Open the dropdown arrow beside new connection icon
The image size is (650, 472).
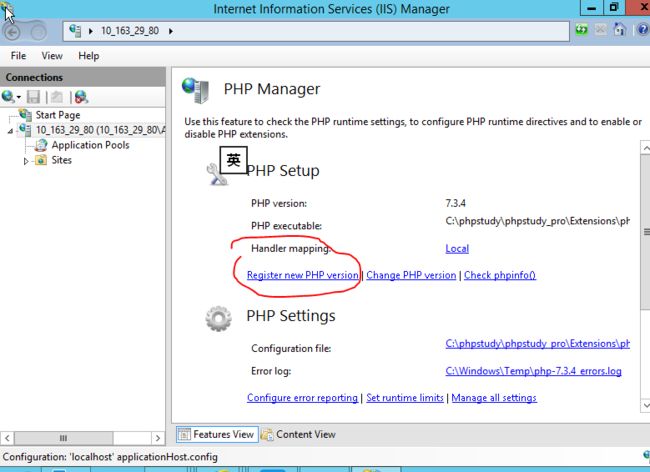coord(19,97)
